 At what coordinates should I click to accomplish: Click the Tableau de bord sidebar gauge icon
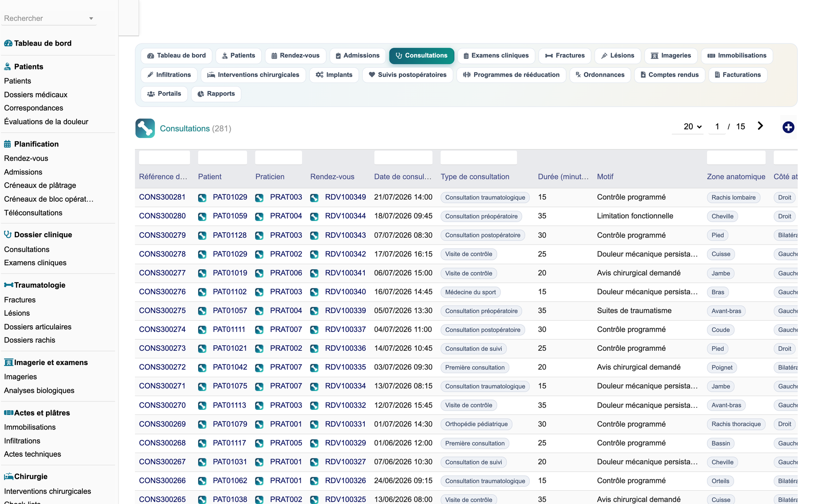(8, 43)
